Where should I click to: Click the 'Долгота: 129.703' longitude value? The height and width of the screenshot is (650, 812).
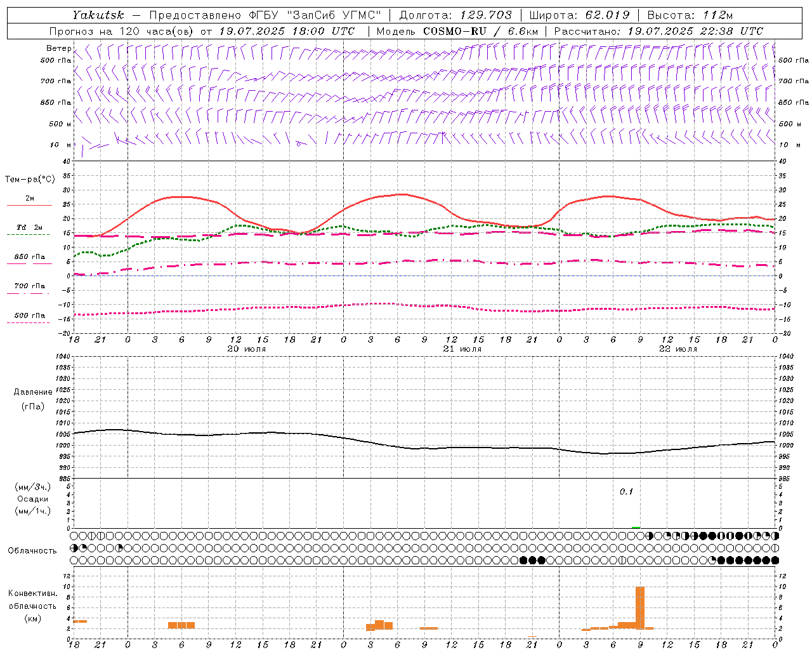coord(455,15)
